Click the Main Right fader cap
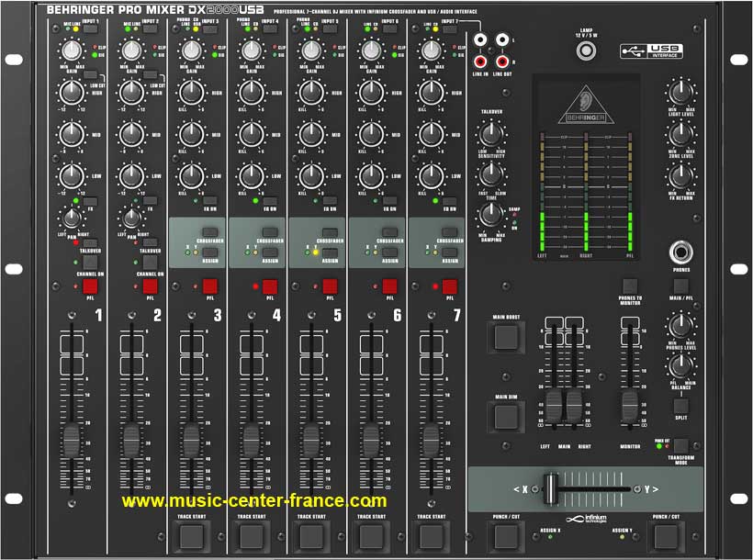 pos(574,407)
